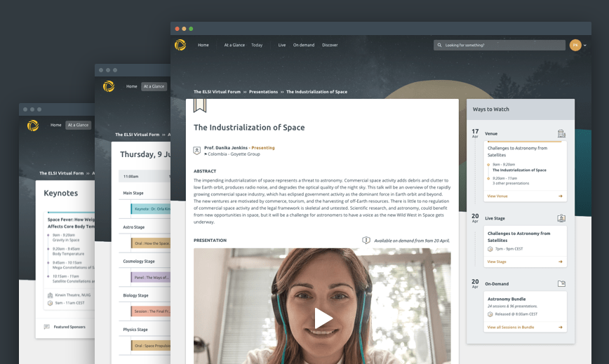Viewport: 609px width, 364px height.
Task: Click Prof. Danika Jenkins name
Action: tap(226, 147)
